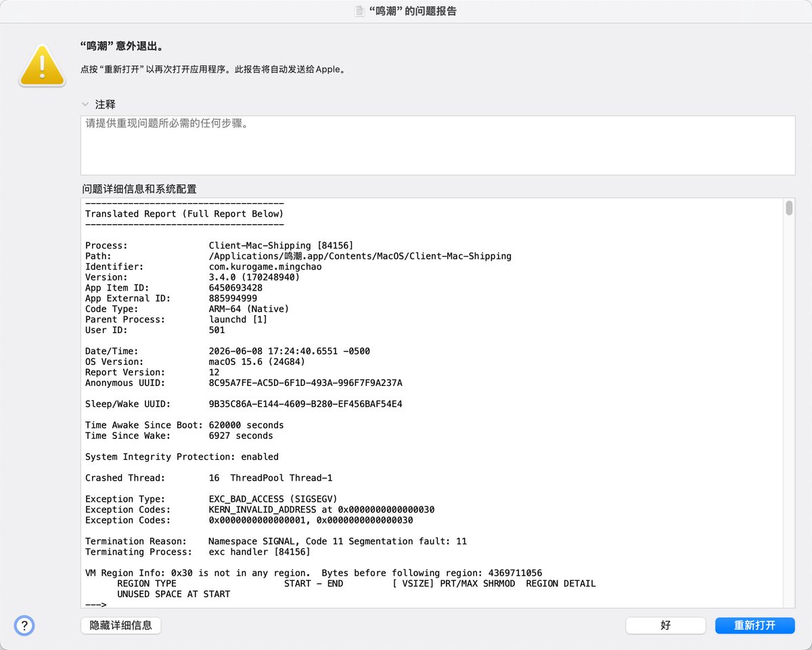Click the VM Region Info line
812x650 pixels.
(x=313, y=573)
